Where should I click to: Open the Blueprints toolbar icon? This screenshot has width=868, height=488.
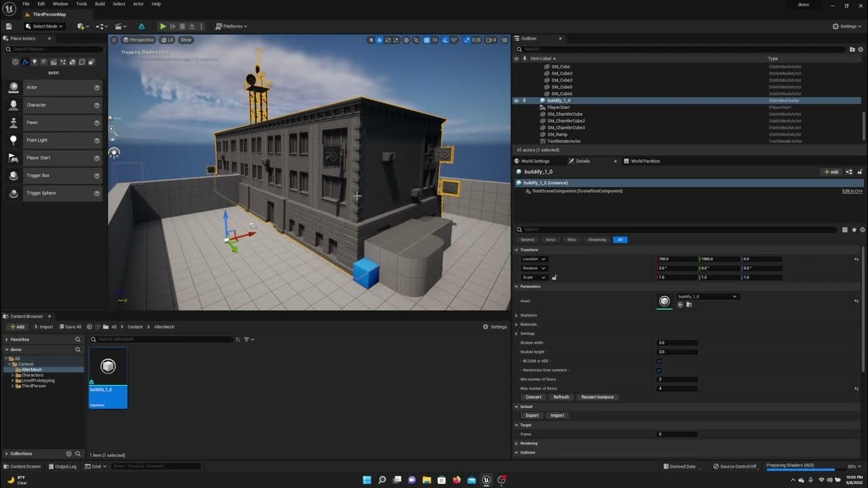tap(100, 26)
